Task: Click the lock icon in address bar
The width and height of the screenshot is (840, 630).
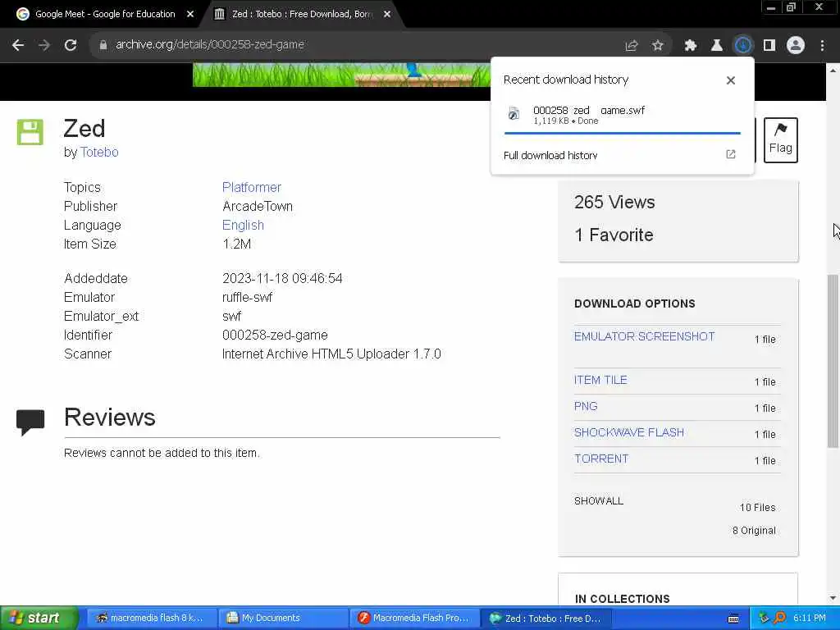Action: (x=103, y=45)
